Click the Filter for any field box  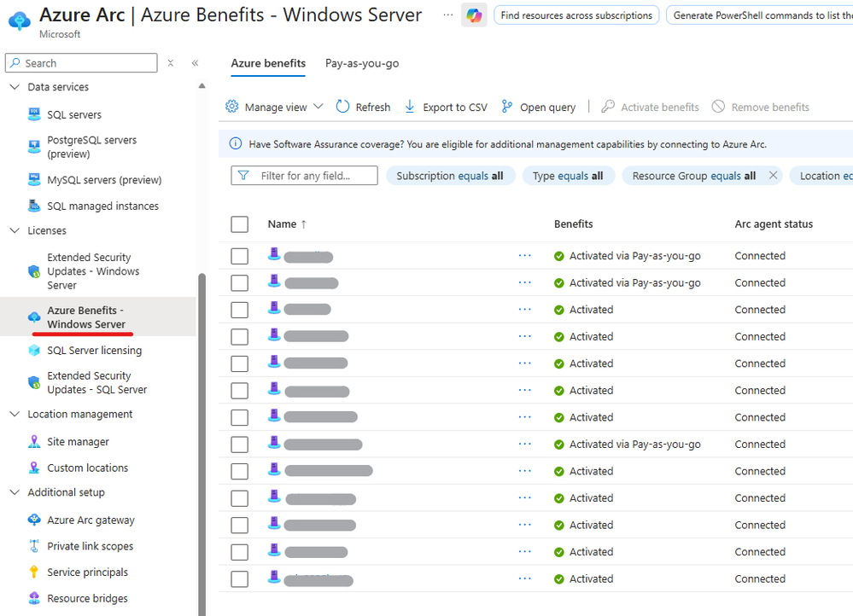(304, 176)
